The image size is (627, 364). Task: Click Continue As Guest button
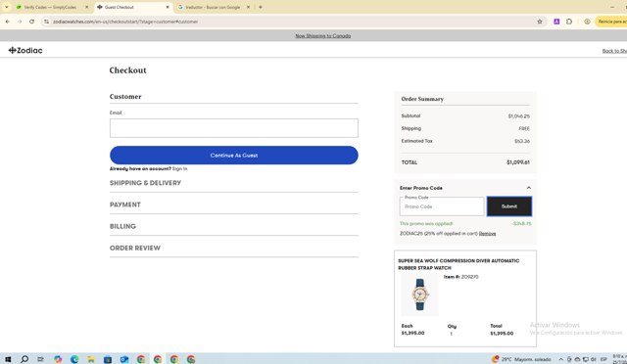click(x=234, y=155)
